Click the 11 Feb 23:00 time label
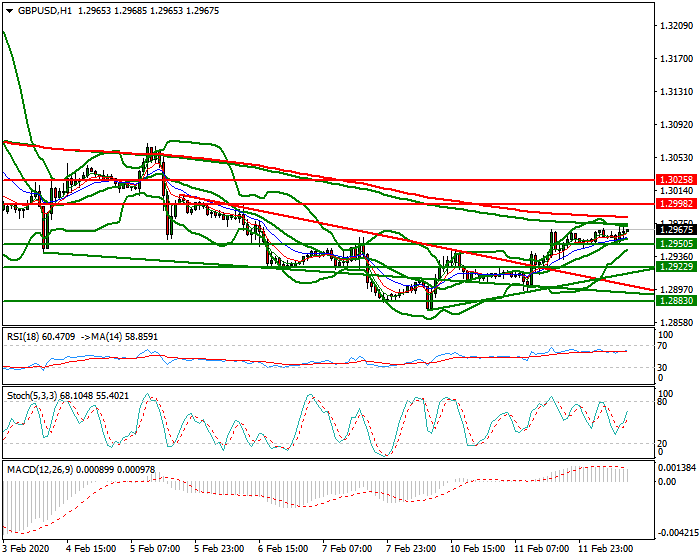700x560 pixels. point(605,548)
